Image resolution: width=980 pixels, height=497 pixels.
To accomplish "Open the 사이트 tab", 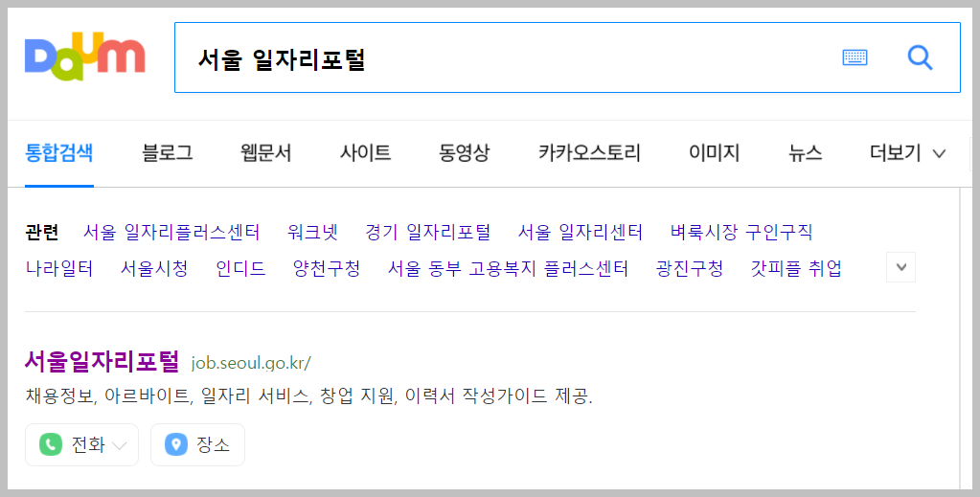I will [366, 152].
